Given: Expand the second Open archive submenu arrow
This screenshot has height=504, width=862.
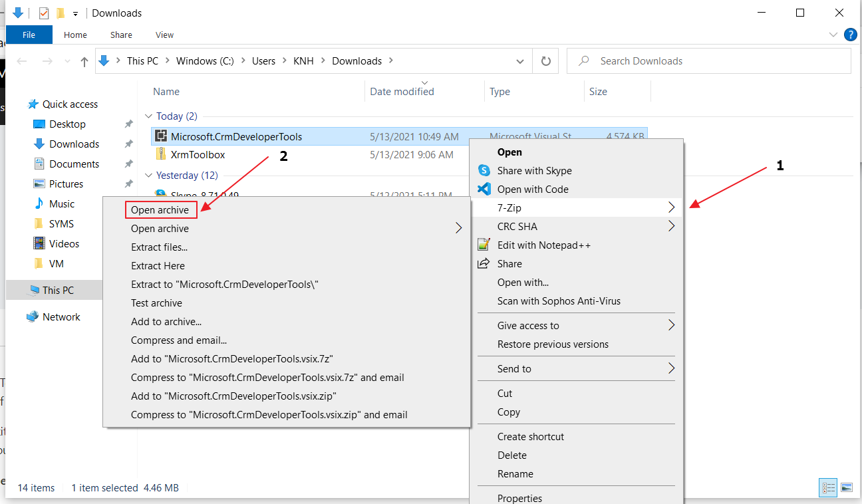Looking at the screenshot, I should pos(458,229).
